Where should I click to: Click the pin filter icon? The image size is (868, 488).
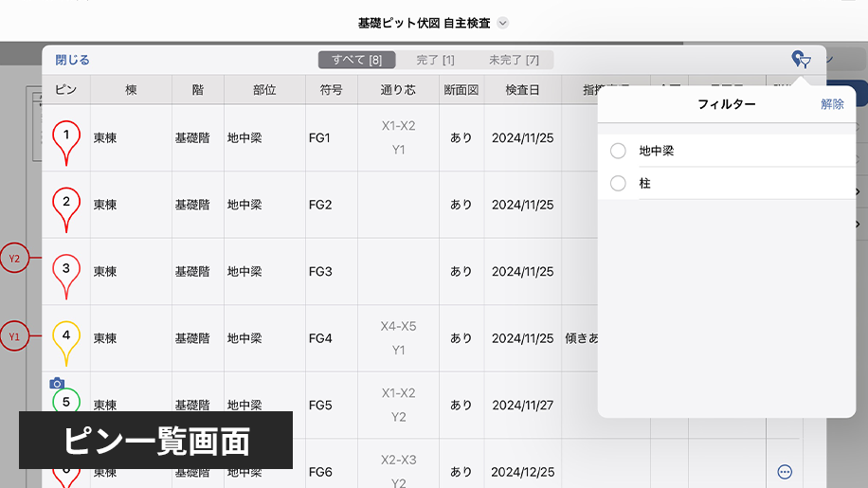pyautogui.click(x=802, y=60)
